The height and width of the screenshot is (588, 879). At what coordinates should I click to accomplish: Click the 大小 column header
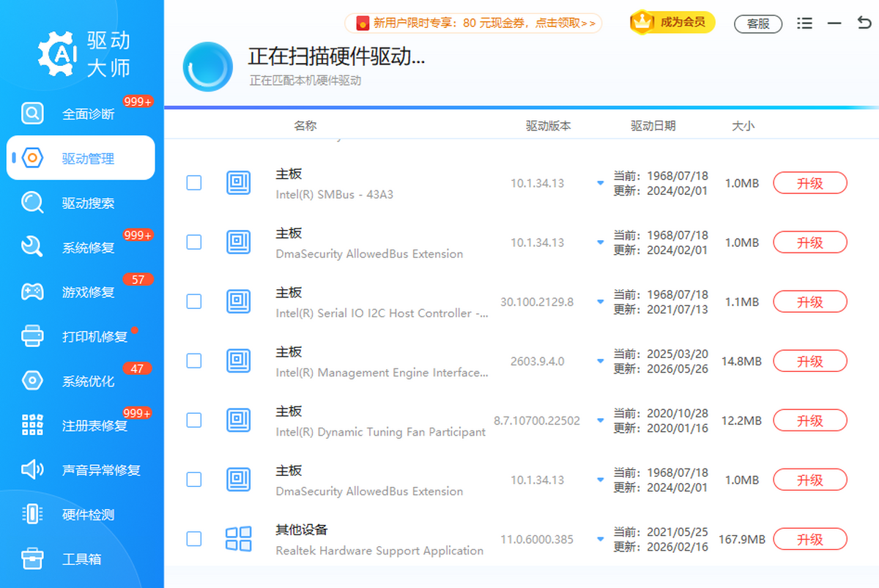pos(743,126)
